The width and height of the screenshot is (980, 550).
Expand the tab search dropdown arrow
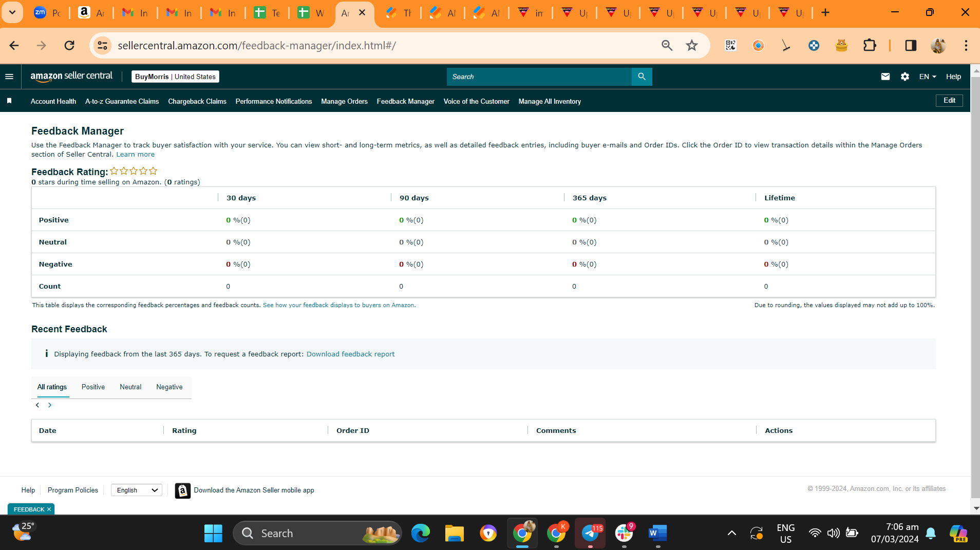click(12, 13)
